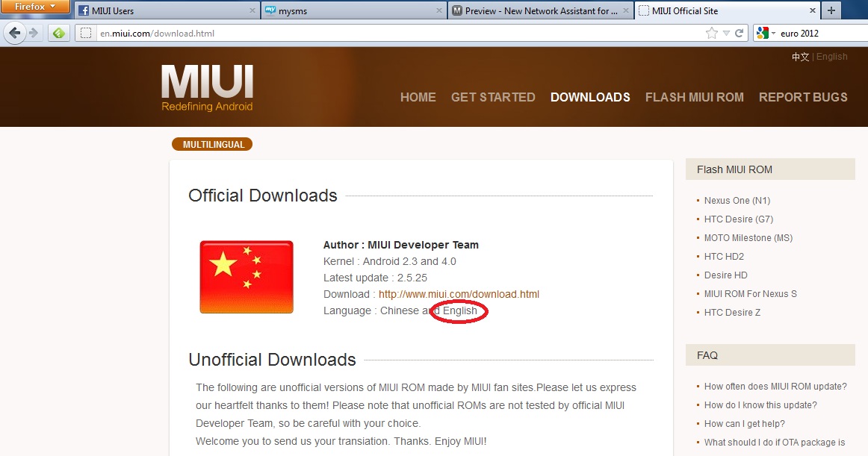The height and width of the screenshot is (456, 868).
Task: Click the green add-on icon in navigation toolbar
Action: [x=59, y=33]
